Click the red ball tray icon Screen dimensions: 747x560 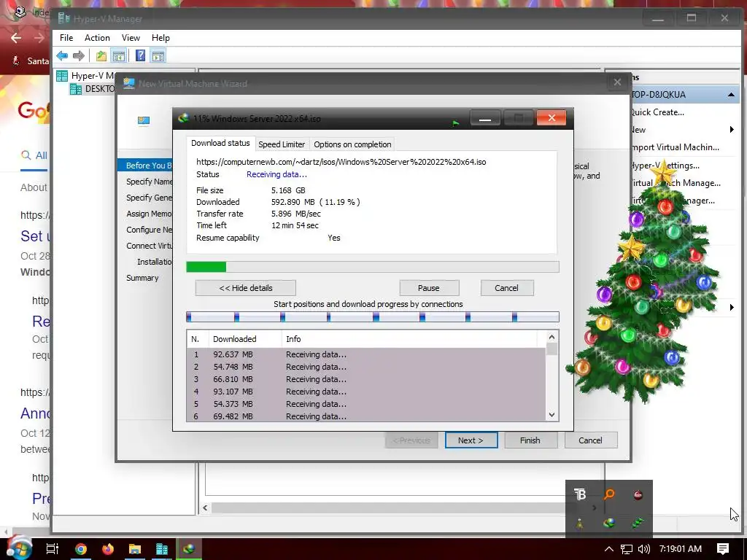(x=638, y=495)
